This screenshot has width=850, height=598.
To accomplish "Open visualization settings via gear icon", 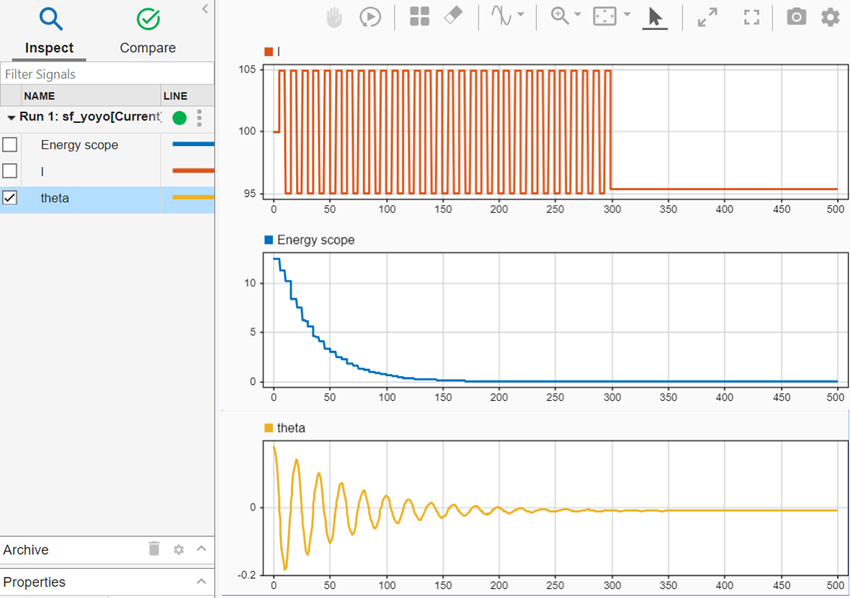I will pyautogui.click(x=831, y=15).
